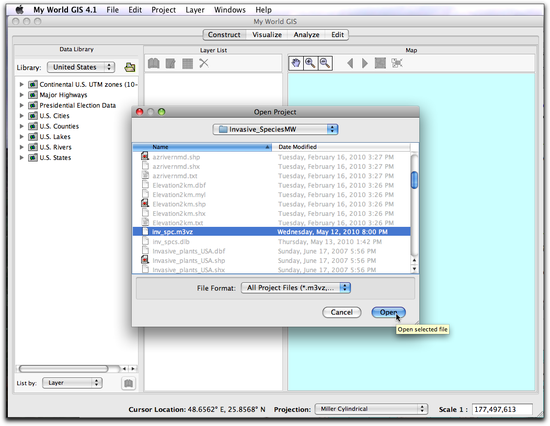Open the Windows menu

[230, 10]
